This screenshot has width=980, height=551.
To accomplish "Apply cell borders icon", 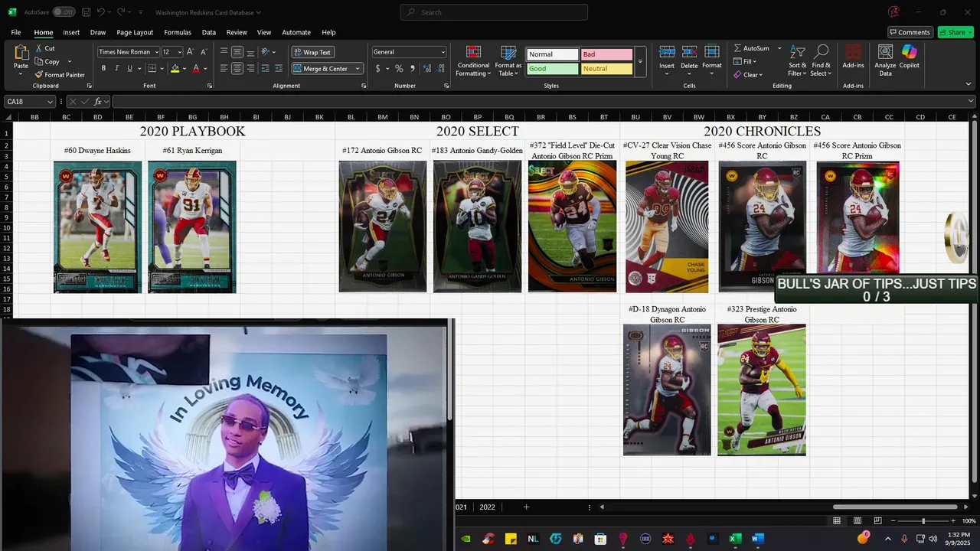I will tap(152, 68).
